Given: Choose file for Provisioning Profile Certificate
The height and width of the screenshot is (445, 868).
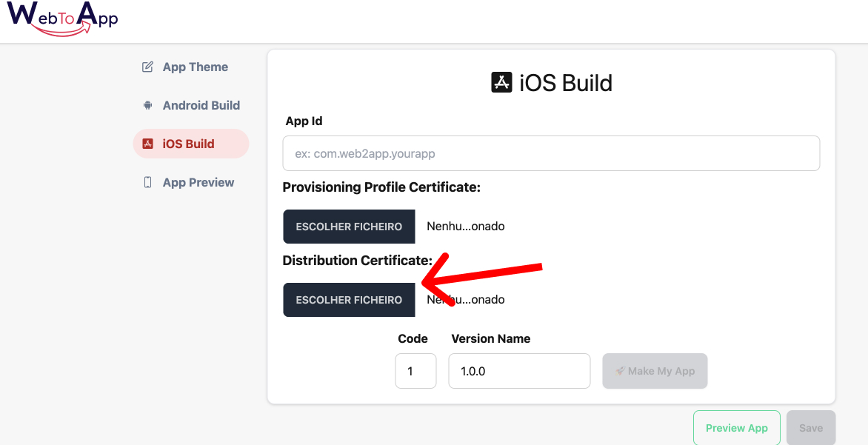Looking at the screenshot, I should [x=349, y=227].
